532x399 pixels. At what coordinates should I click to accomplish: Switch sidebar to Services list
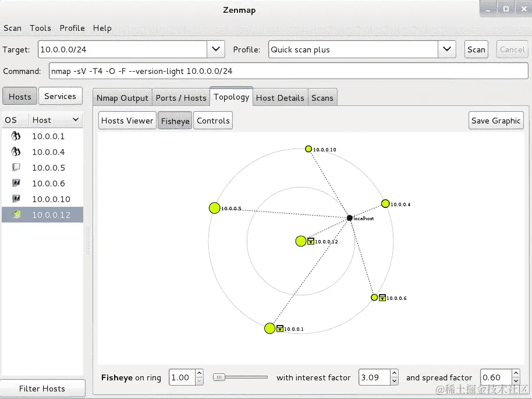tap(60, 96)
